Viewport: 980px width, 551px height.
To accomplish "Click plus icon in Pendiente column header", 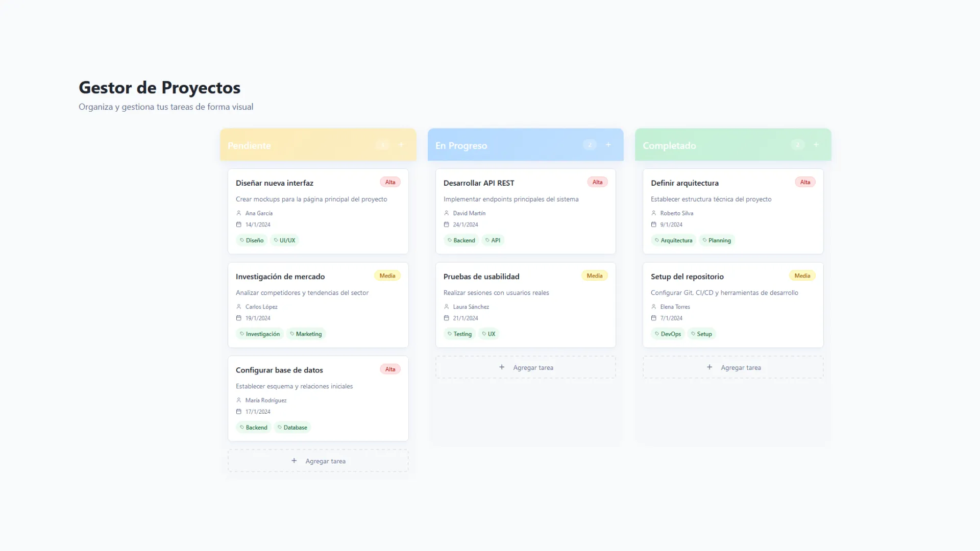I will click(x=401, y=145).
